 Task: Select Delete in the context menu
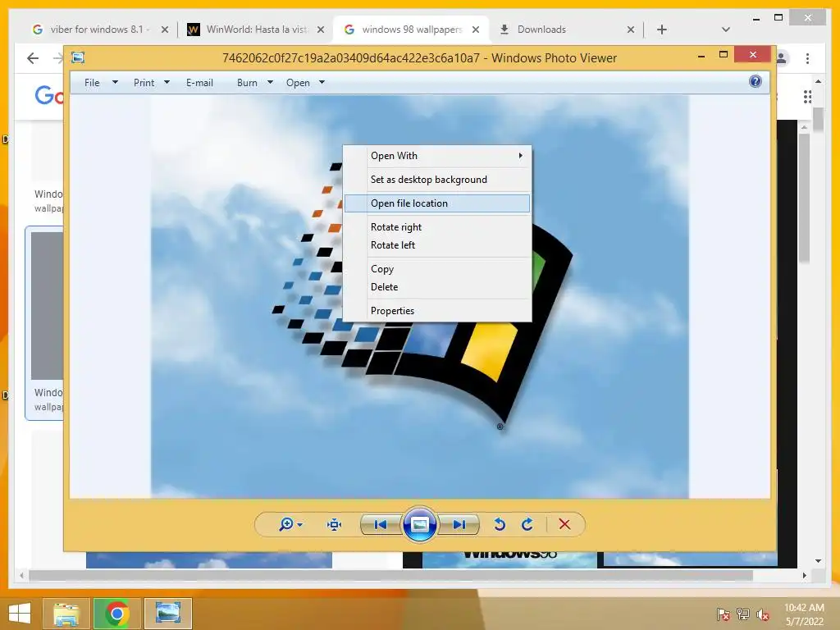[x=437, y=286]
